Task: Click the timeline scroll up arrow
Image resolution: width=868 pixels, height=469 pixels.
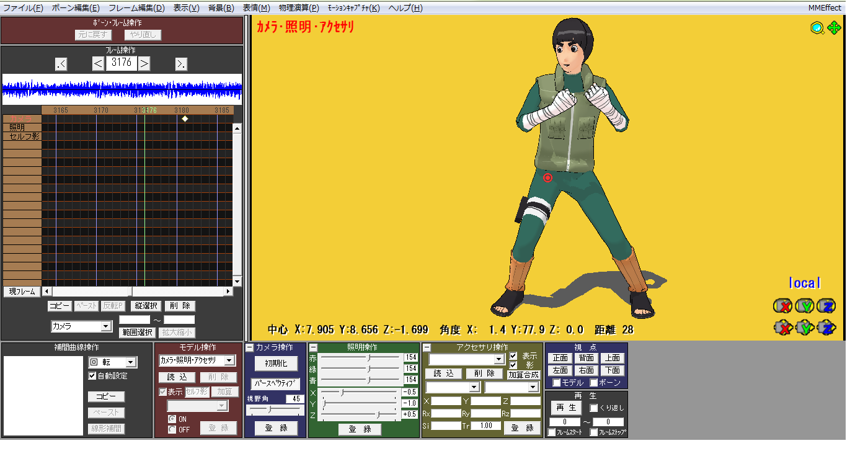Action: pos(237,128)
